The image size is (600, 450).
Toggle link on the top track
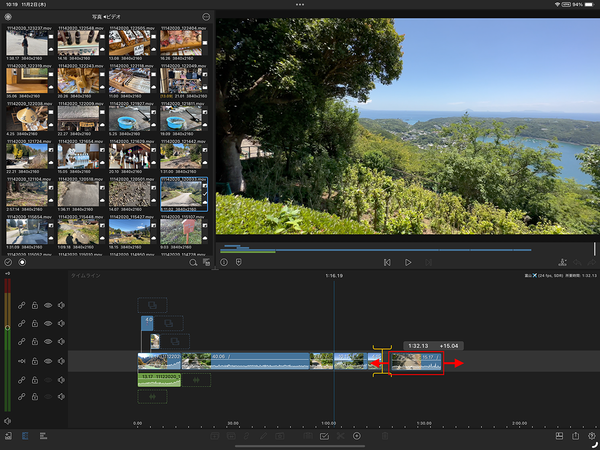tap(22, 305)
